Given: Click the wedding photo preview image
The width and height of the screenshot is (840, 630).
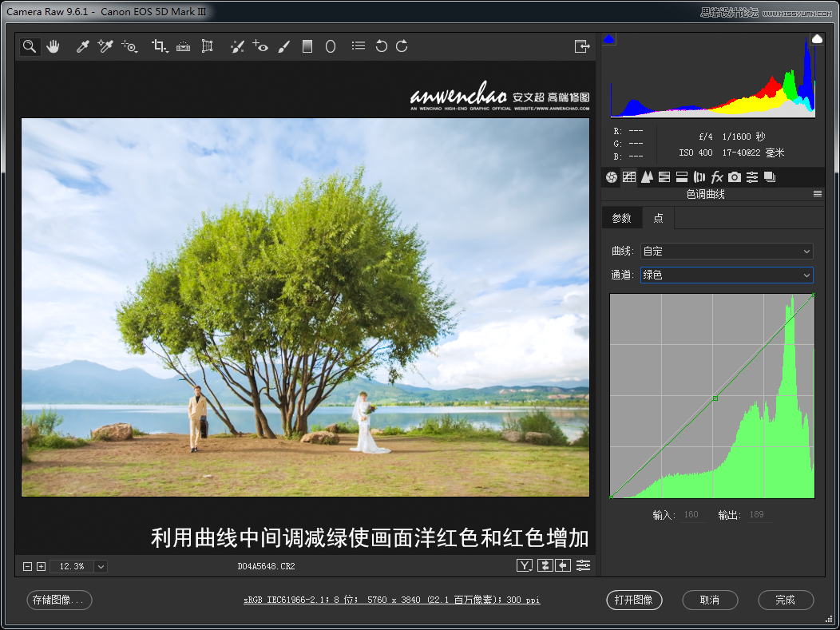Looking at the screenshot, I should [x=305, y=307].
